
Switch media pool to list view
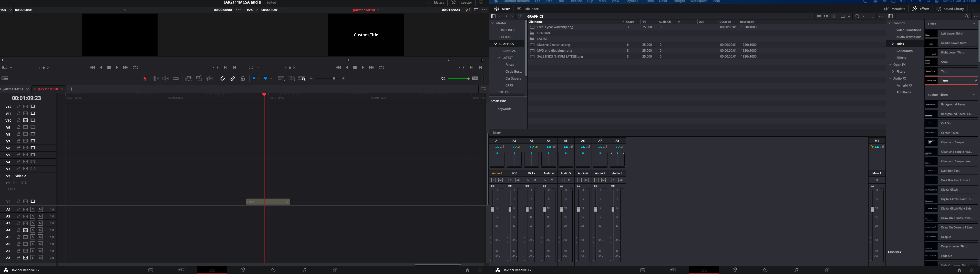coord(833,16)
